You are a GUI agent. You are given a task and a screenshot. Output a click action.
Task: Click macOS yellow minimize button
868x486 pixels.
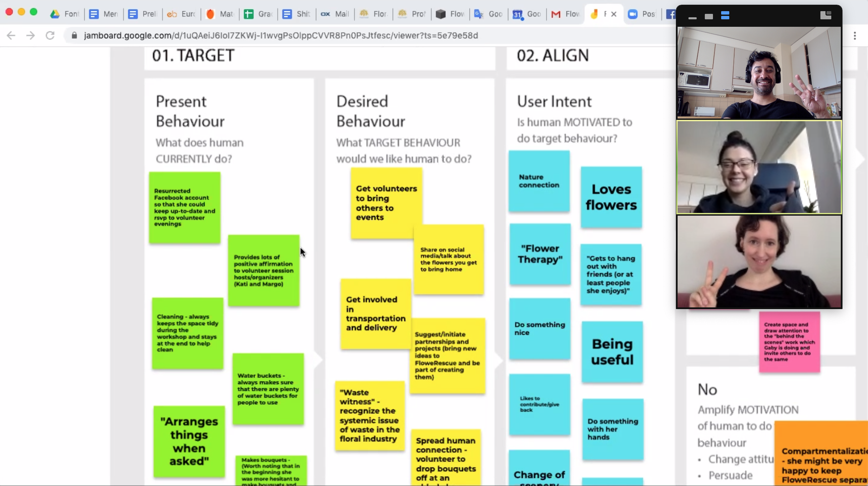tap(21, 12)
